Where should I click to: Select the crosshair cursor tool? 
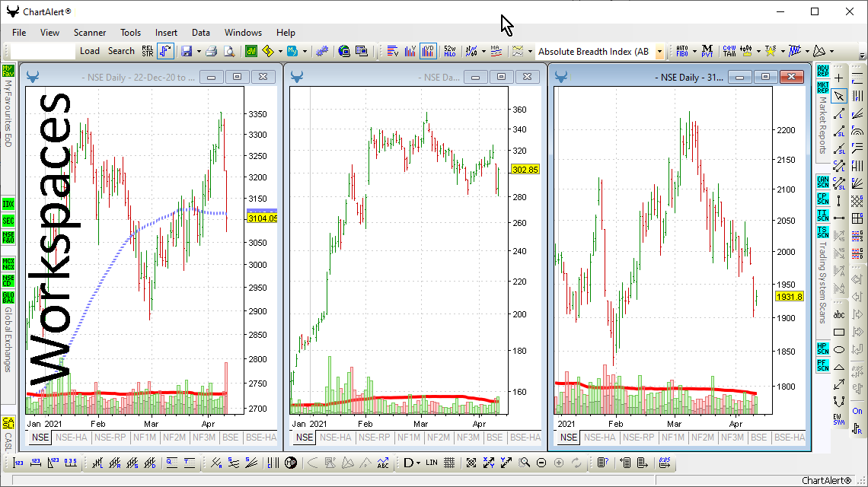tap(839, 78)
